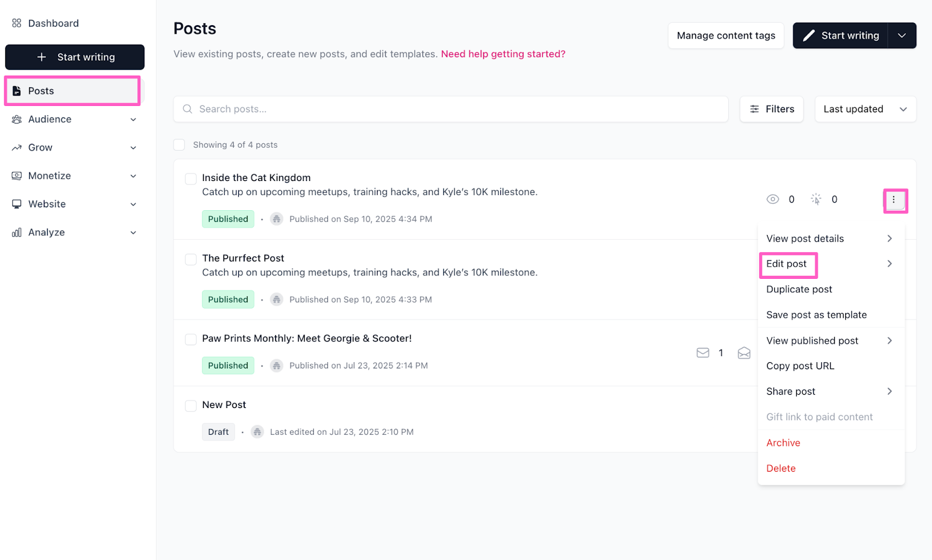This screenshot has height=560, width=932.
Task: Click the Monetize money icon
Action: [17, 176]
